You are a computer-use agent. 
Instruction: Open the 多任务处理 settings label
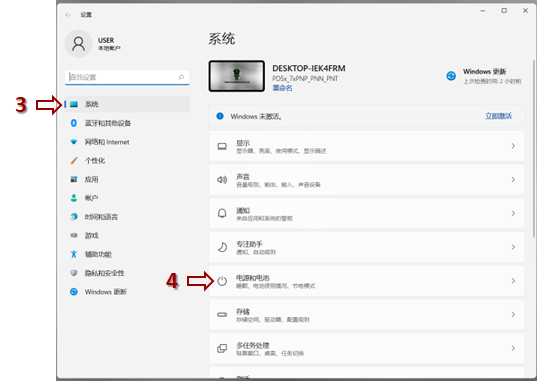(x=253, y=345)
